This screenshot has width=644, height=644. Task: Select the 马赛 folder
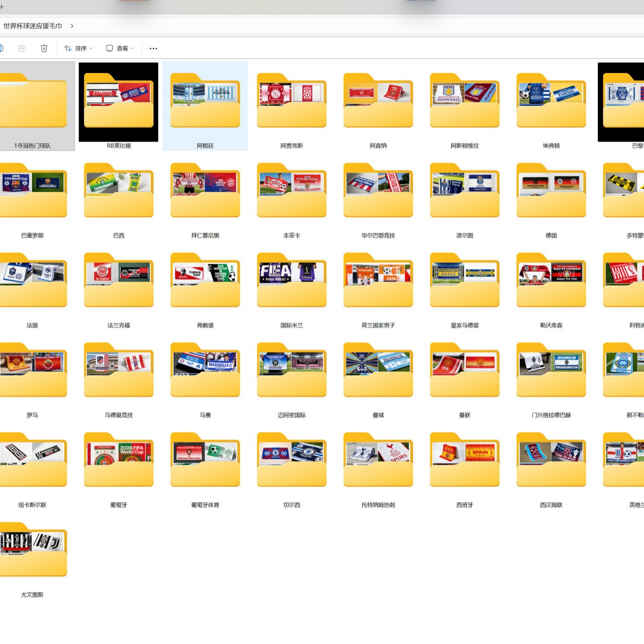coord(205,370)
